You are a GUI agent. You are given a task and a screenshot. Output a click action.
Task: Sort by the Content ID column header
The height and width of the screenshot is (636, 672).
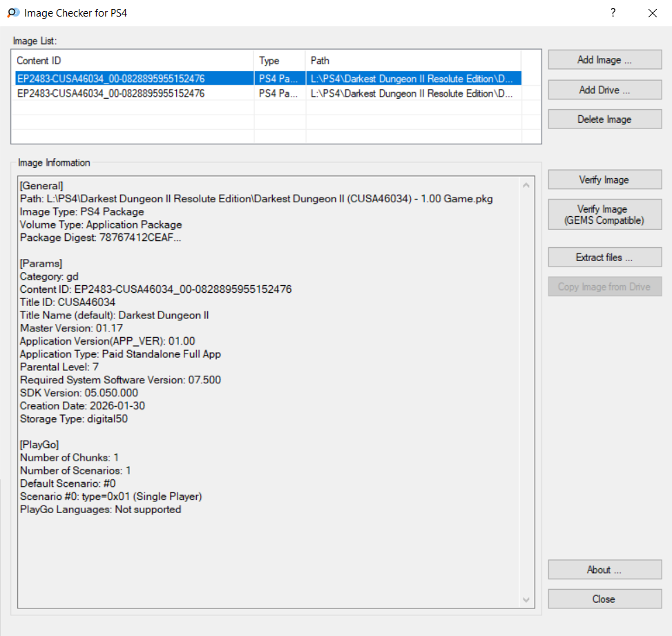tap(133, 61)
